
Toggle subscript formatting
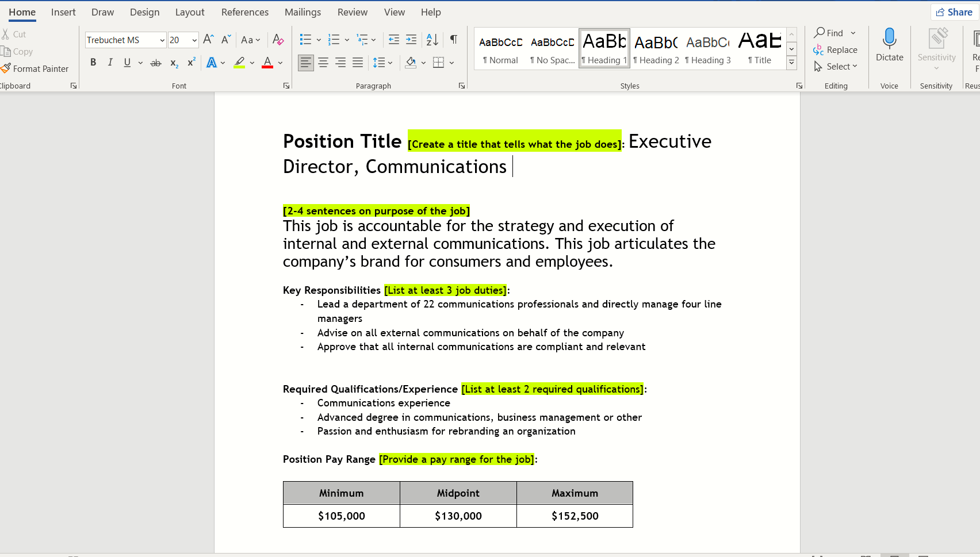(173, 63)
